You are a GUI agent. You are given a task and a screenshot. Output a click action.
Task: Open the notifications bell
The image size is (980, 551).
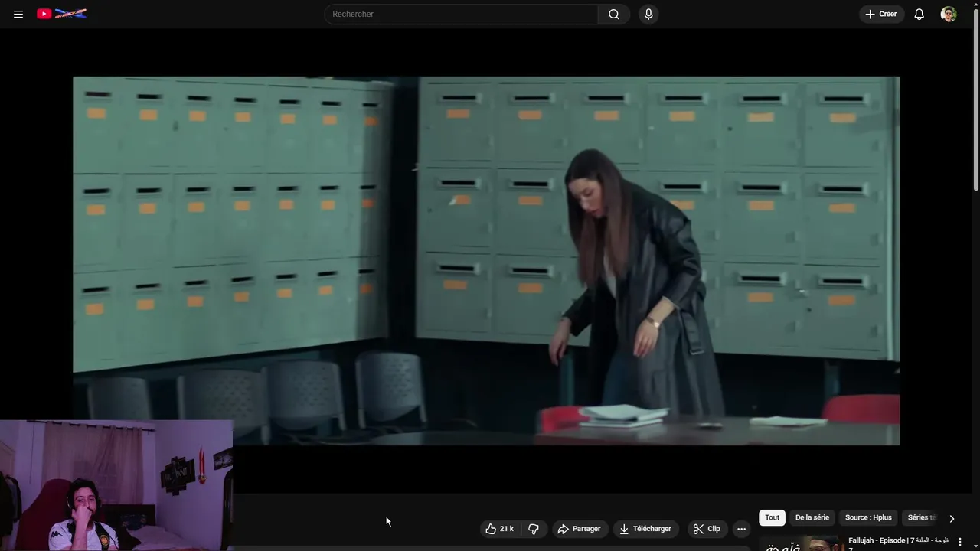tap(920, 14)
